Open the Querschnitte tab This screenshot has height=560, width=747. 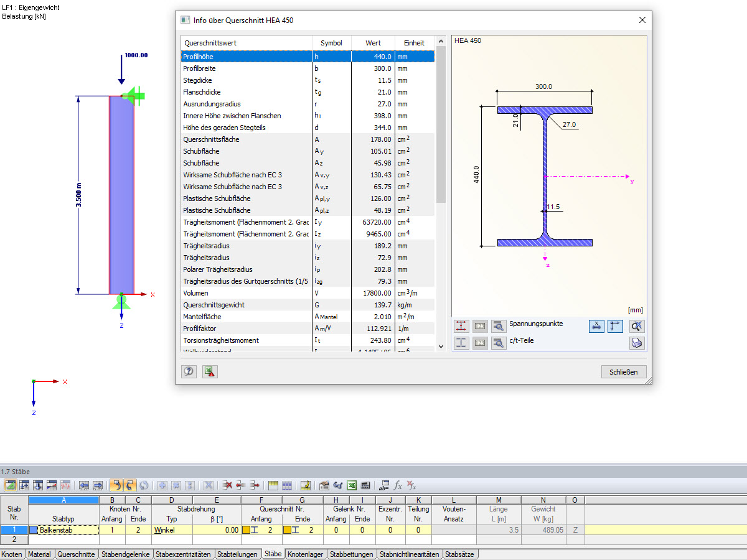[x=76, y=554]
